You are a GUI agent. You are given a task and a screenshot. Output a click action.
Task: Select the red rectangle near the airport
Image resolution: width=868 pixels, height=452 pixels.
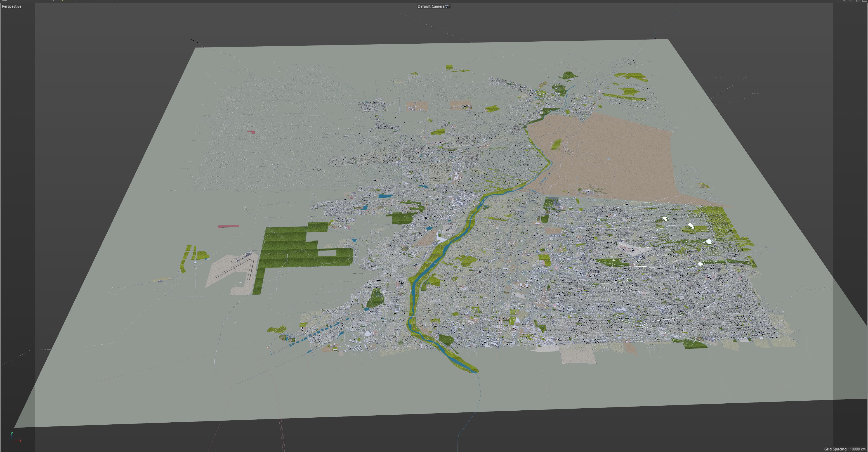pyautogui.click(x=228, y=227)
